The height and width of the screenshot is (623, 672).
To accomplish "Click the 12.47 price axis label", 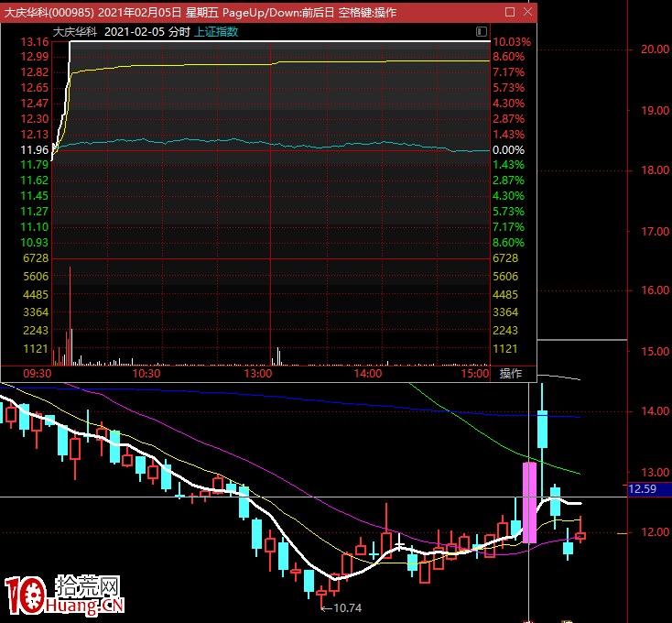I will [x=35, y=104].
